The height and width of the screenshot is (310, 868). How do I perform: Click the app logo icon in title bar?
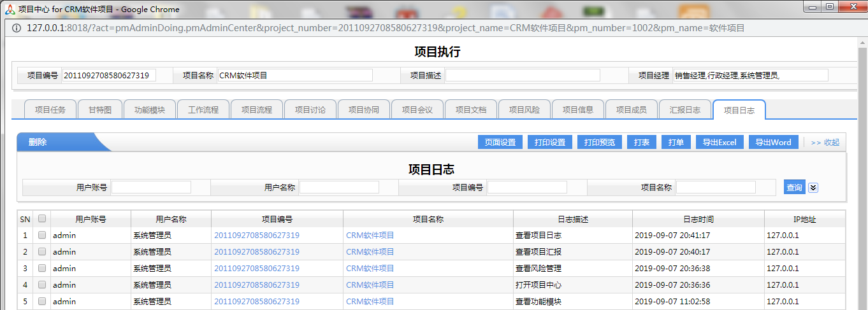pos(10,9)
